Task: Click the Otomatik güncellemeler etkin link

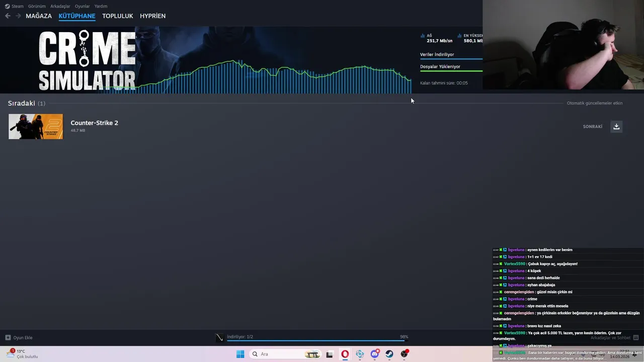Action: [595, 103]
